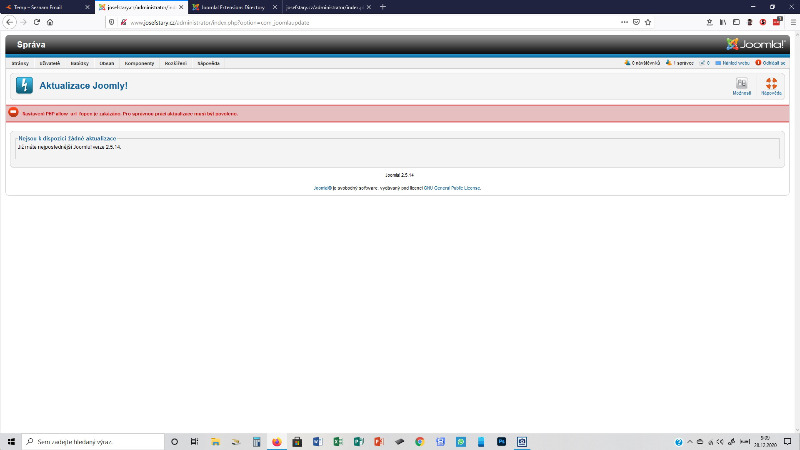Open the Obsah admin menu
Viewport: 800px width, 450px height.
107,63
